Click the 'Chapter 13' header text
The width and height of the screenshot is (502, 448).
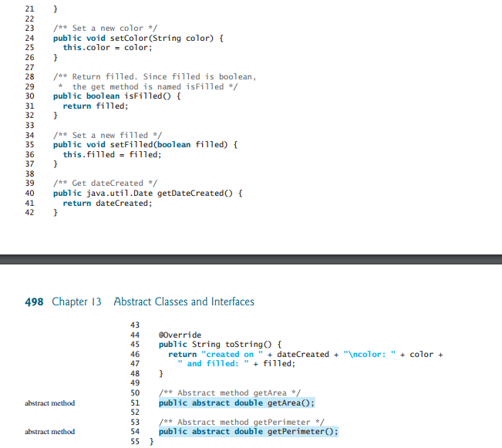pyautogui.click(x=77, y=301)
